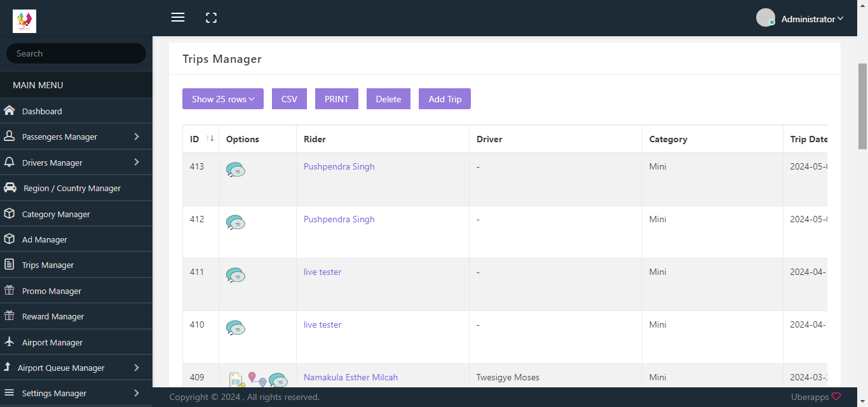Expand Passengers Manager submenu chevron
The height and width of the screenshot is (407, 868).
tap(137, 136)
